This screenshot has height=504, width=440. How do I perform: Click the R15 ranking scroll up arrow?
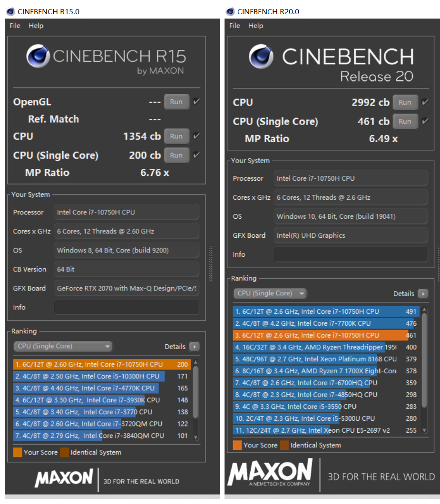click(x=195, y=363)
